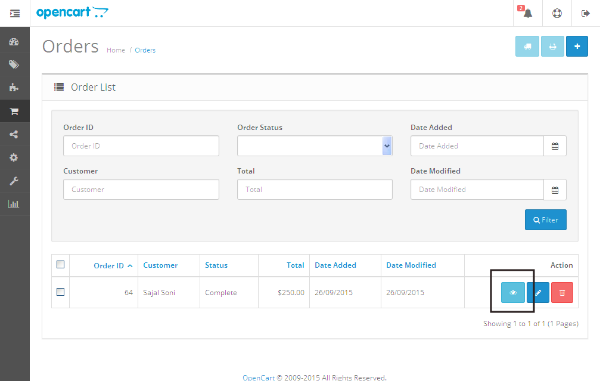The image size is (600, 381).
Task: Open the OpenCart footer link
Action: click(258, 378)
